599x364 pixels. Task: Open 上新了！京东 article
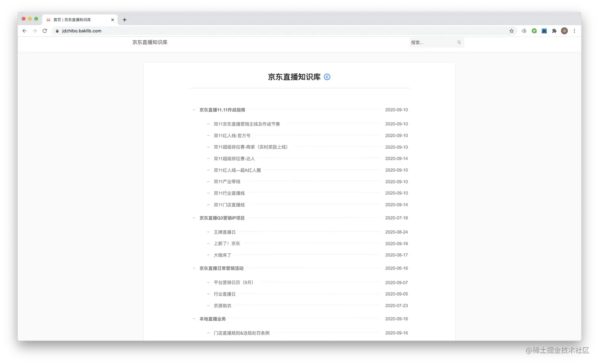click(x=227, y=244)
